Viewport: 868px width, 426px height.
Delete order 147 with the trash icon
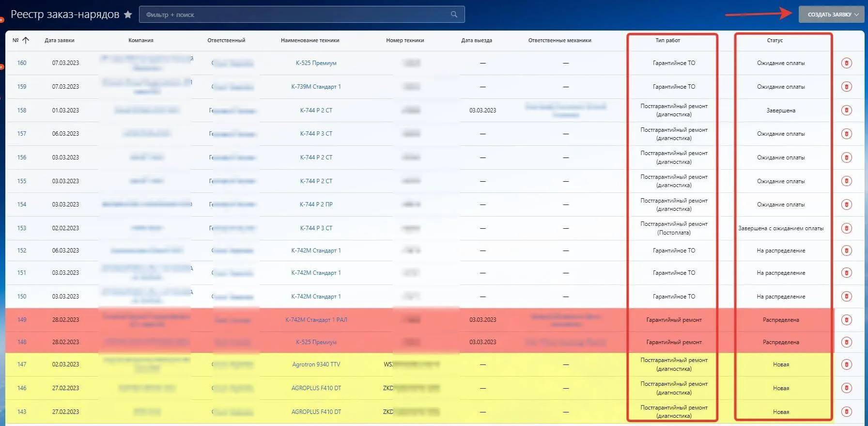pos(846,364)
